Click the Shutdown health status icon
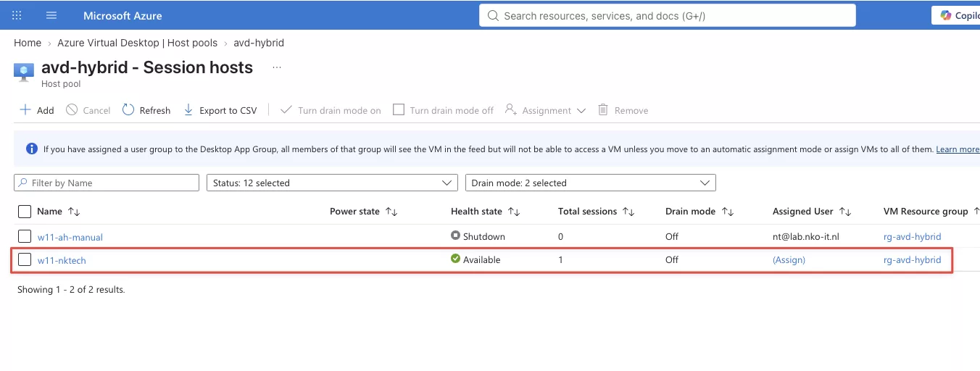This screenshot has height=371, width=980. point(455,235)
